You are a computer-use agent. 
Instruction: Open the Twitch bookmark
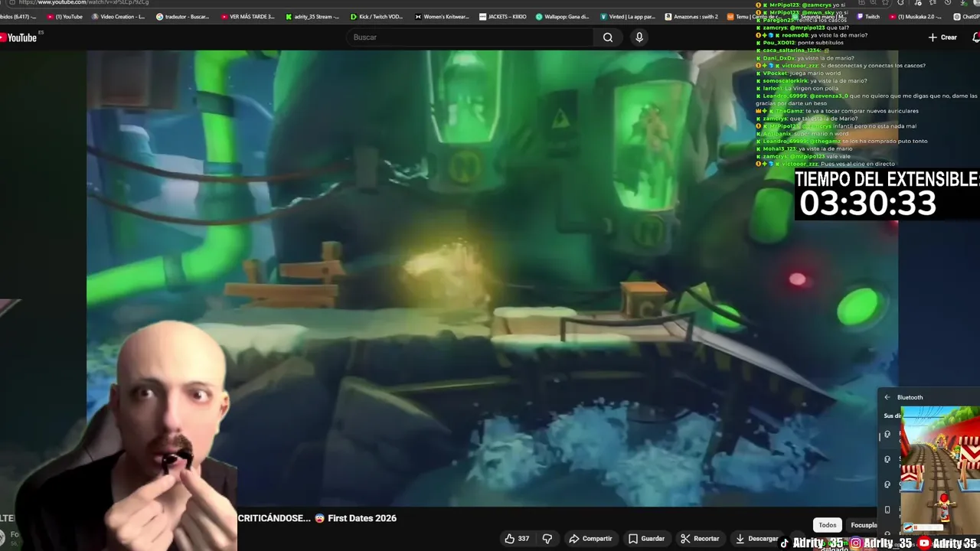click(x=868, y=17)
